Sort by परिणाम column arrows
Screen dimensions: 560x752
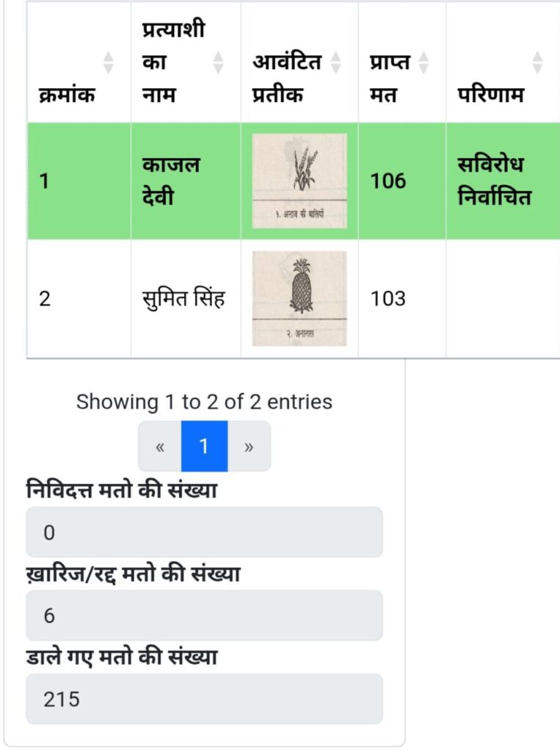[537, 63]
